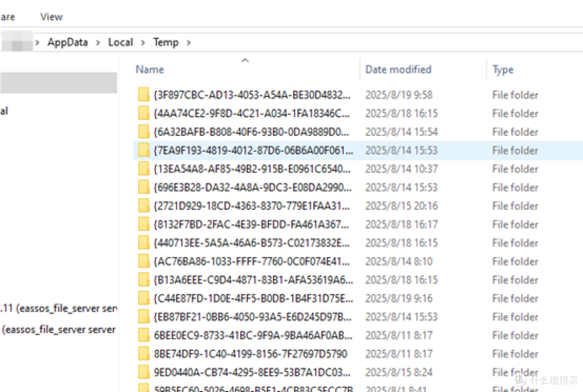
Task: Select folder name {440713EE-5A5A-46A6-B573-C02173832E...
Action: click(252, 243)
